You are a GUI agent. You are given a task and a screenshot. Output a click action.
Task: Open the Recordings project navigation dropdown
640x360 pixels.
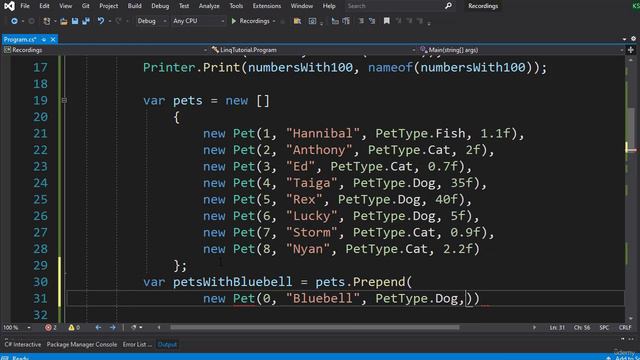pos(105,50)
